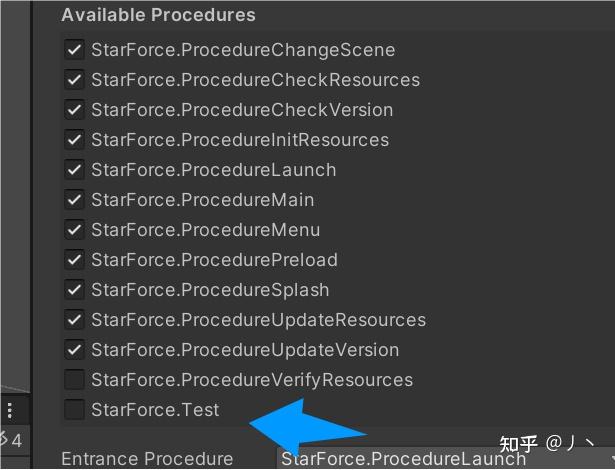
Task: Click the Available Procedures header
Action: tap(158, 15)
